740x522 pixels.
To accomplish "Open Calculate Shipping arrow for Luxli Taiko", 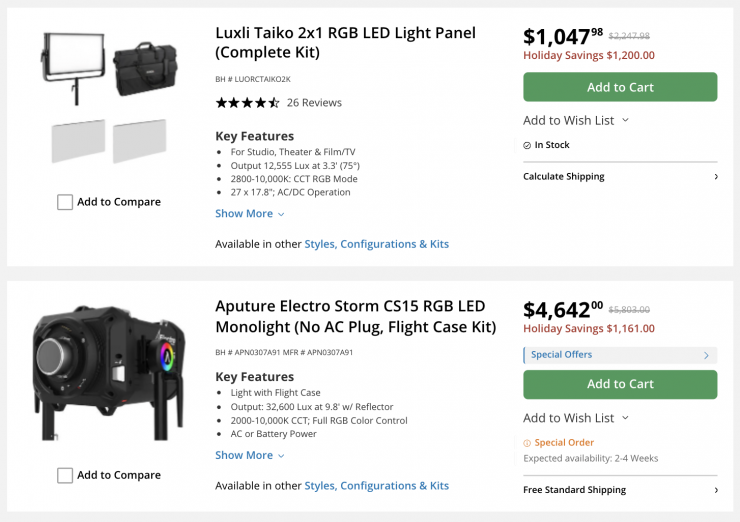I will click(x=715, y=177).
